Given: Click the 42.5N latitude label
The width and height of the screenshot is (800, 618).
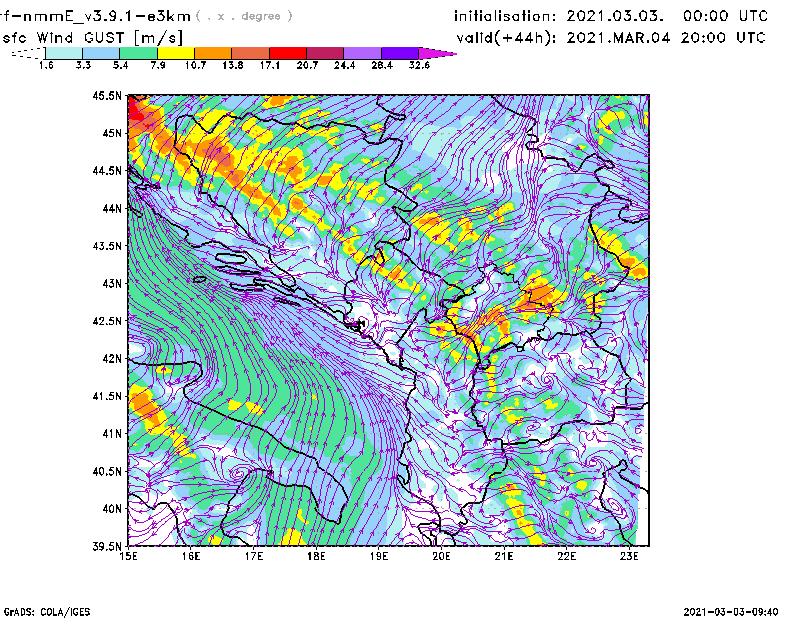Looking at the screenshot, I should pyautogui.click(x=107, y=321).
